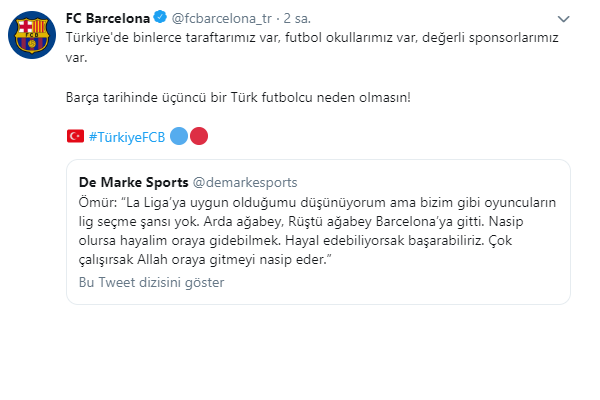Open the quoted tweet text by Ömür
The image size is (600, 400).
tap(317, 231)
